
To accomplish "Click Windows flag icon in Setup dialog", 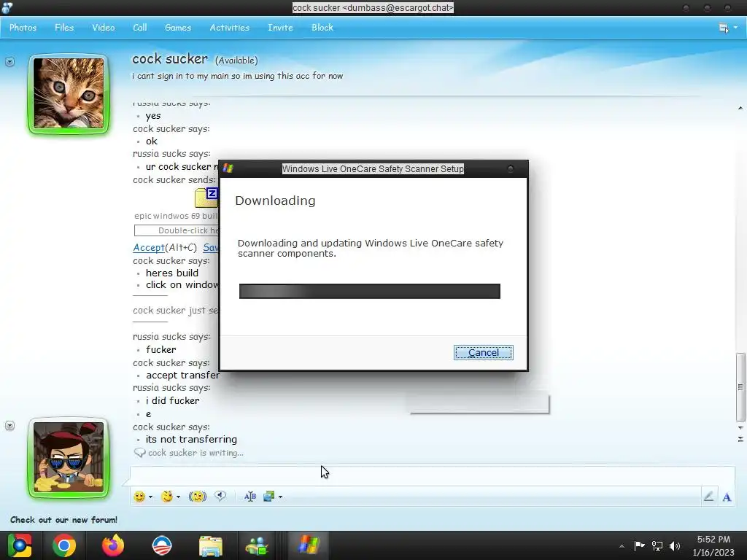I will coord(228,168).
